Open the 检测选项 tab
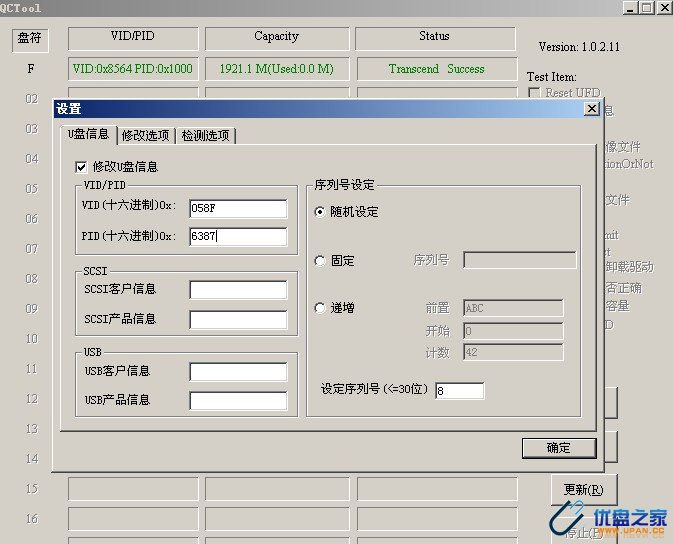 [x=205, y=135]
